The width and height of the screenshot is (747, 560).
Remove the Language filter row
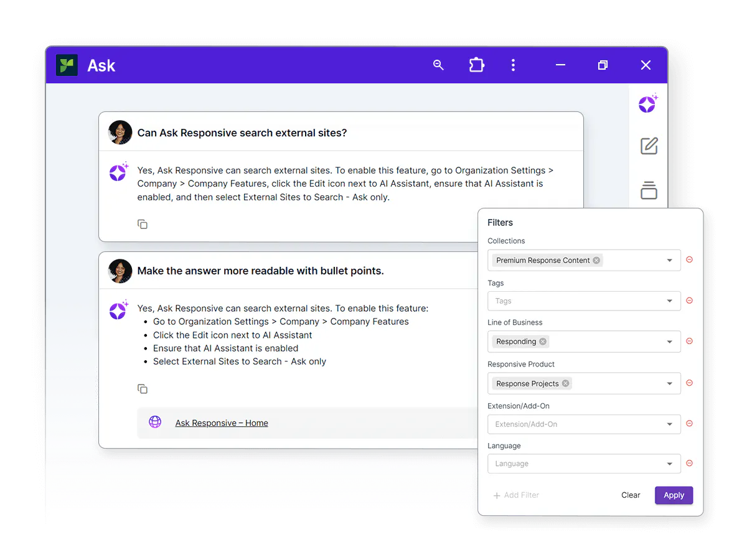[x=689, y=464]
